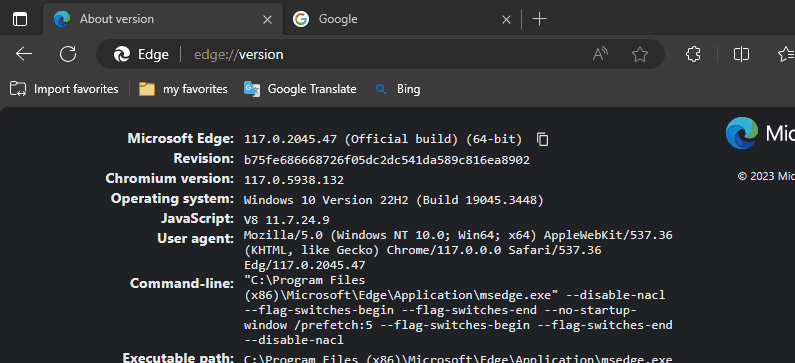Click the Microsoft Edge logo on page
This screenshot has height=363, width=795.
pyautogui.click(x=742, y=133)
